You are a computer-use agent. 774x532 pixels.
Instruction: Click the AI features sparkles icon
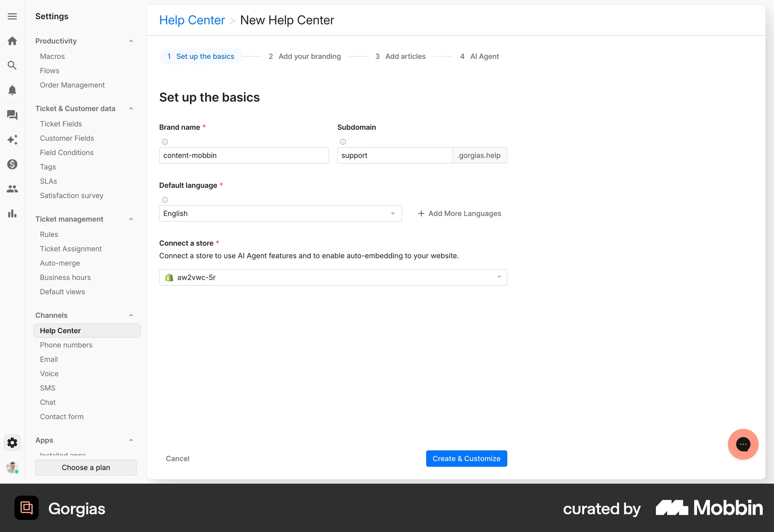pyautogui.click(x=12, y=140)
